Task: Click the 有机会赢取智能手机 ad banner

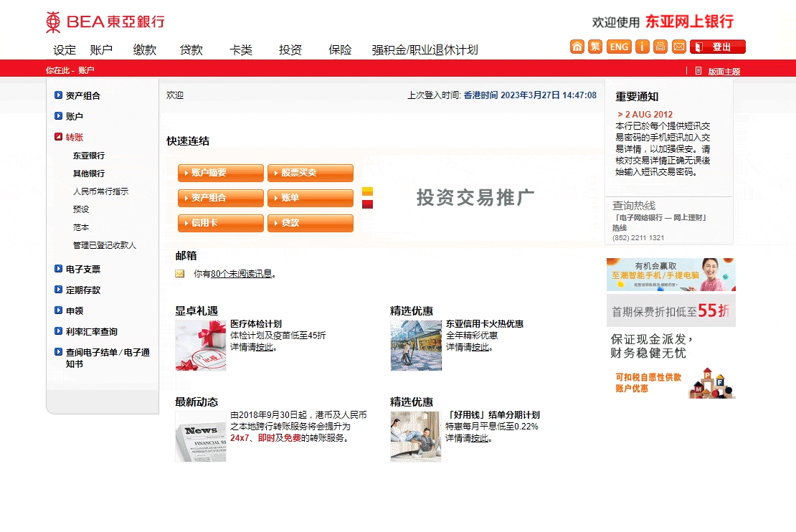Action: 671,275
